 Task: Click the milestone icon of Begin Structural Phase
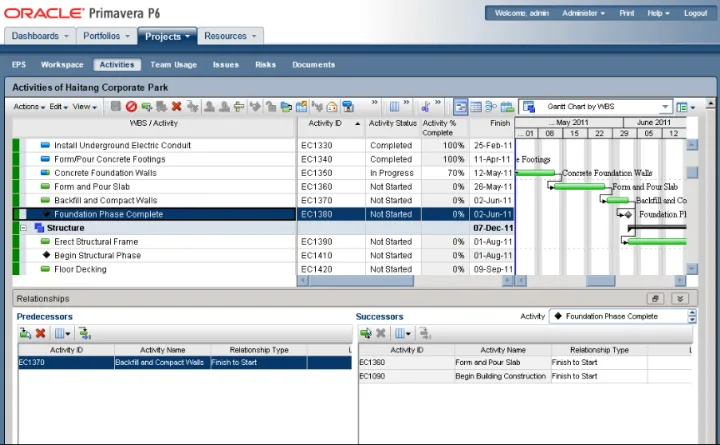(46, 255)
